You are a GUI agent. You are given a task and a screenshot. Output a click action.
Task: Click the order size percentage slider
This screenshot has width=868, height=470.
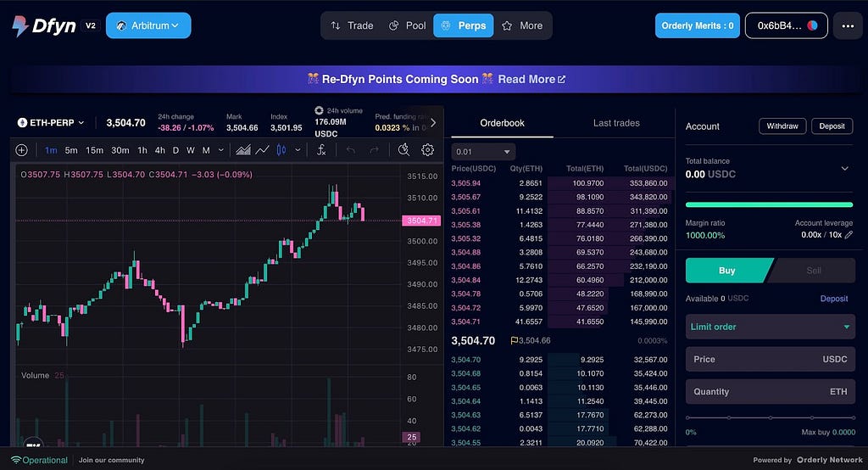[770, 417]
